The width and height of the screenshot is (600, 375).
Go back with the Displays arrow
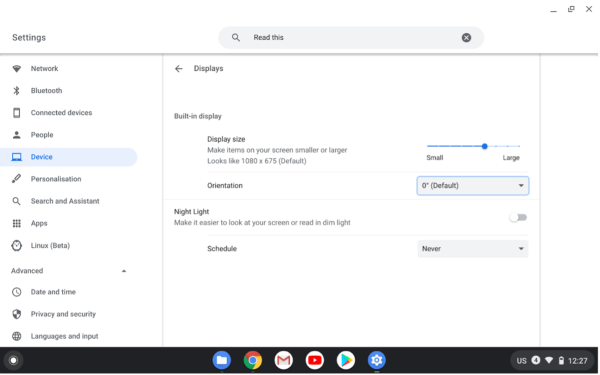point(179,68)
